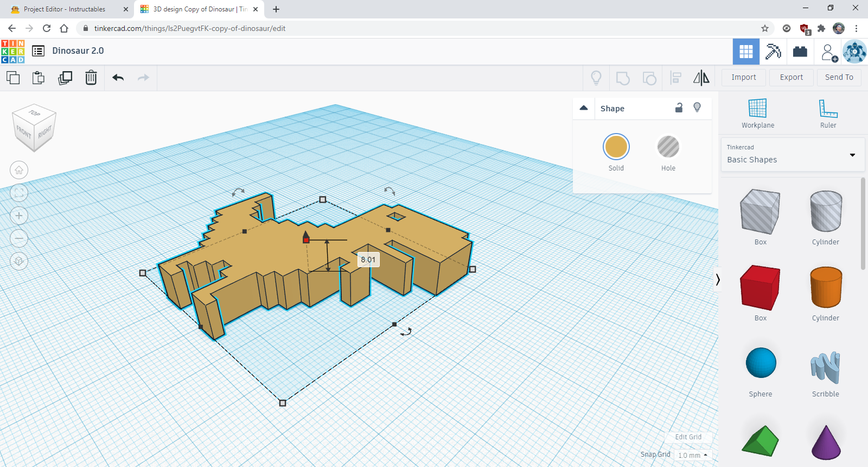Click the Home view button
The image size is (868, 467).
pos(19,170)
